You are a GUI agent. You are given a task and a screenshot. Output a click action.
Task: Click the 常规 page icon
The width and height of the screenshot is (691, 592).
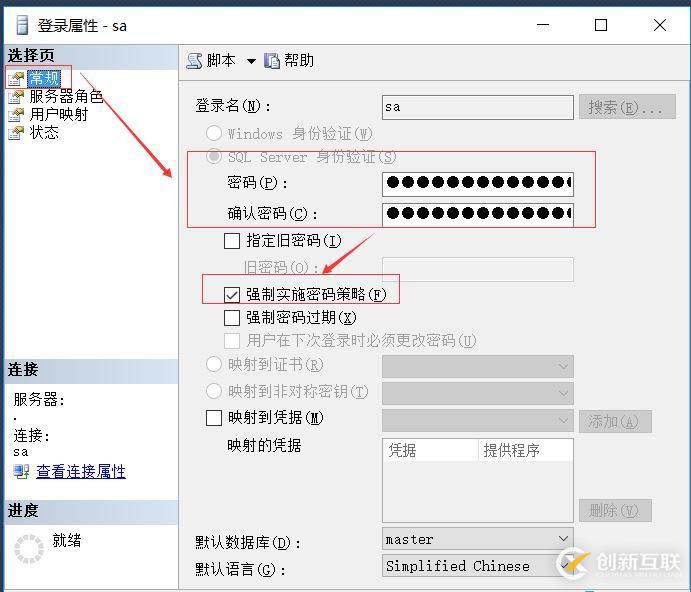click(x=16, y=78)
